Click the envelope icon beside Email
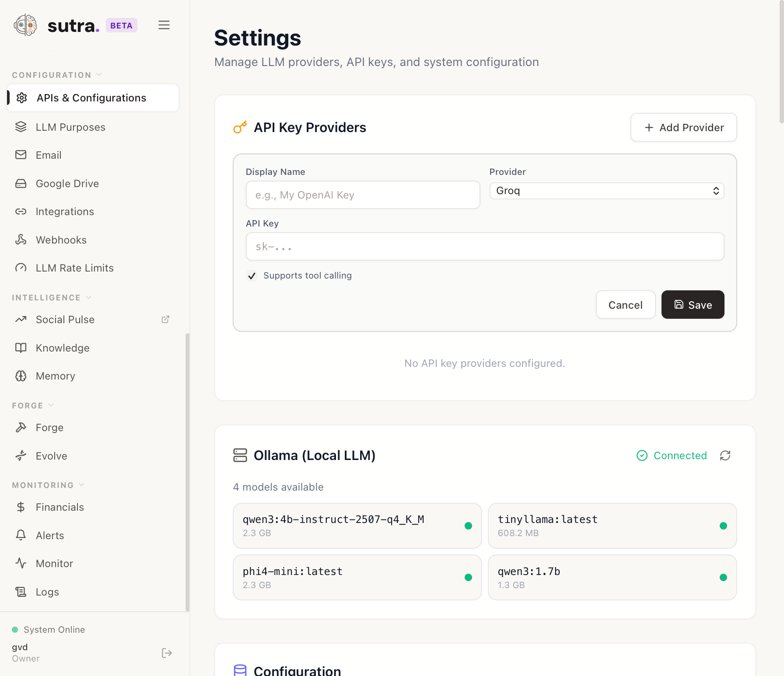The height and width of the screenshot is (676, 784). click(21, 155)
